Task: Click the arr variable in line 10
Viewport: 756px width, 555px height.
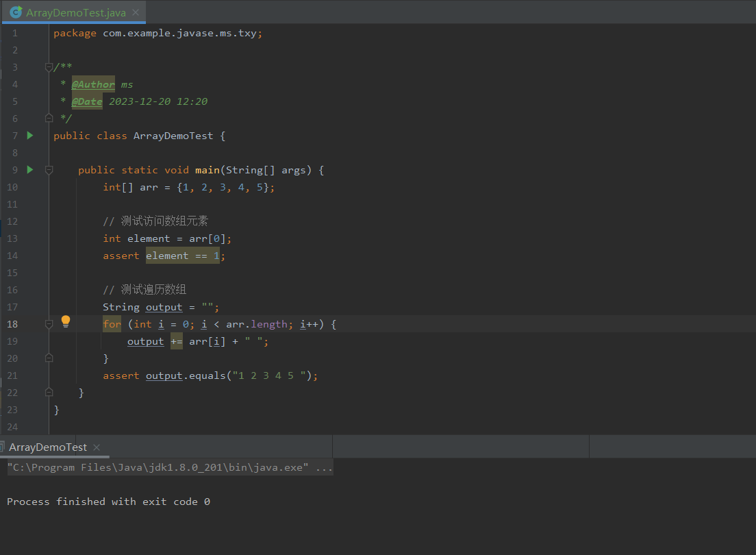Action: (x=149, y=187)
